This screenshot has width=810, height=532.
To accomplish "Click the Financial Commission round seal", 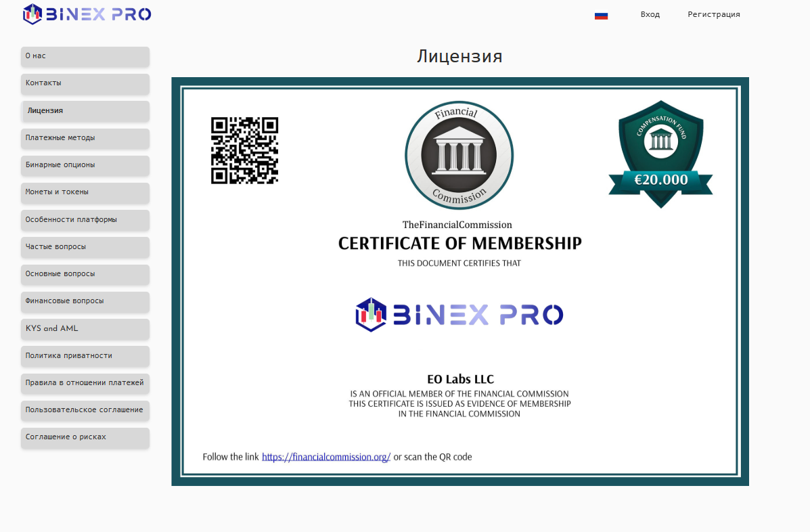I will click(459, 155).
